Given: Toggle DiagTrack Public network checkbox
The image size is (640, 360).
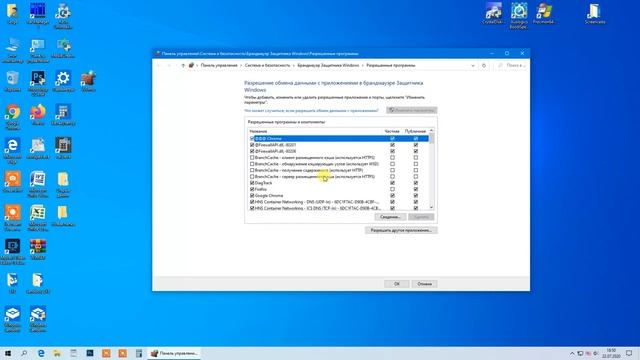Looking at the screenshot, I should 416,183.
